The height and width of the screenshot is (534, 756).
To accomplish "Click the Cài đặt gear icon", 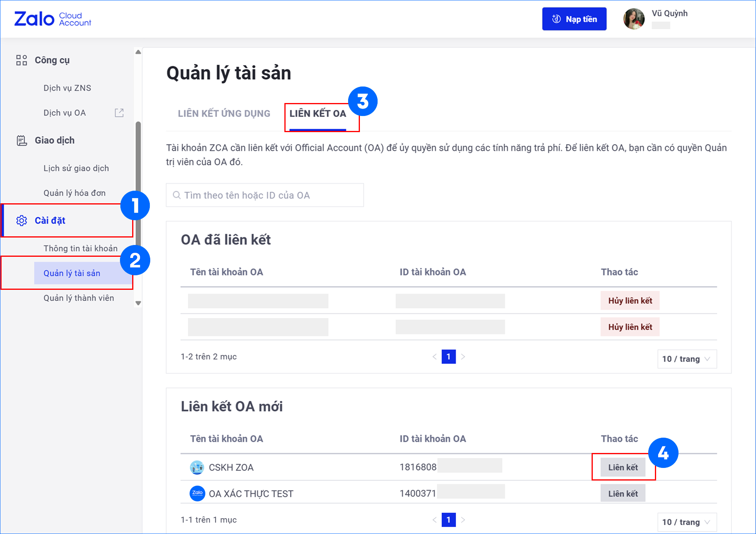I will [x=22, y=221].
